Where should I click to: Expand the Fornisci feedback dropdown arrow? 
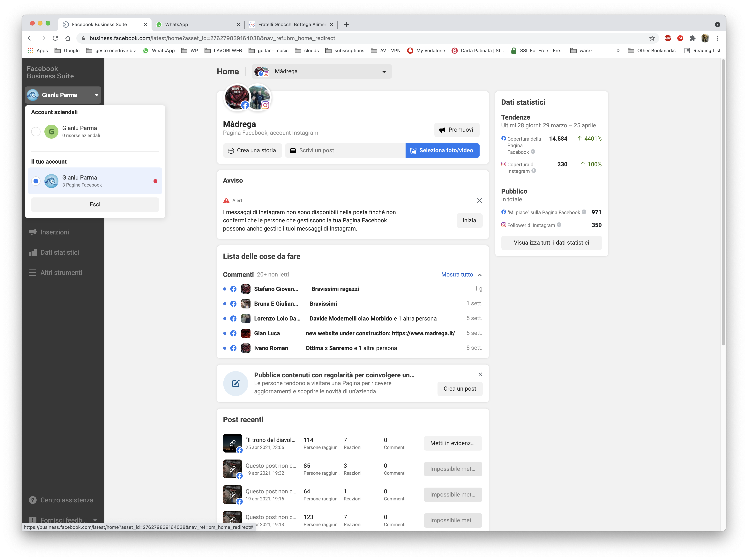pyautogui.click(x=95, y=520)
